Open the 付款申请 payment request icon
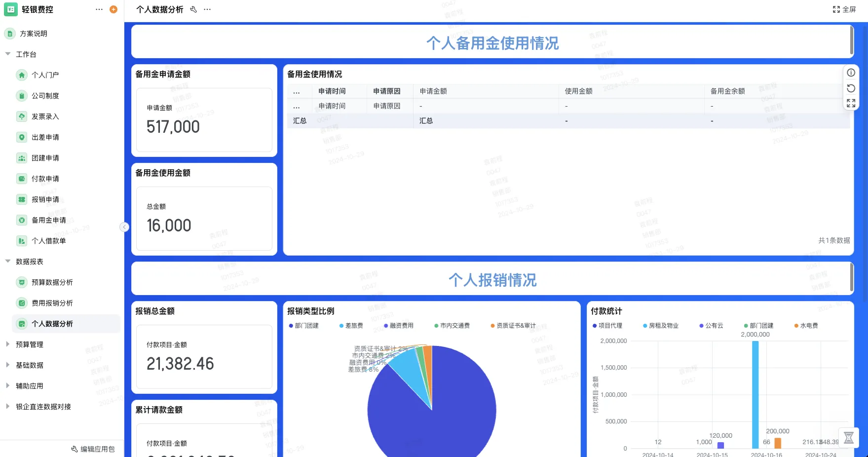 click(22, 179)
